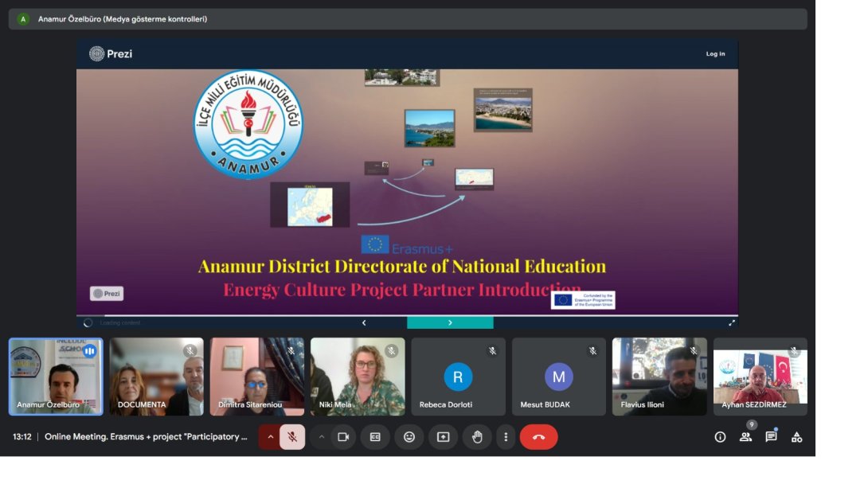Screen dimensions: 868x488
Task: Select DOCUMENTA participant tile
Action: click(x=157, y=377)
